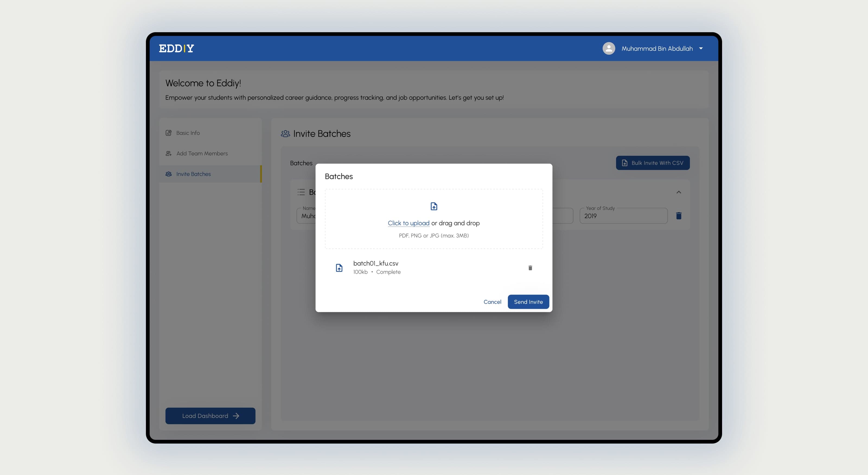Click the user avatar icon
The image size is (868, 475).
click(608, 49)
